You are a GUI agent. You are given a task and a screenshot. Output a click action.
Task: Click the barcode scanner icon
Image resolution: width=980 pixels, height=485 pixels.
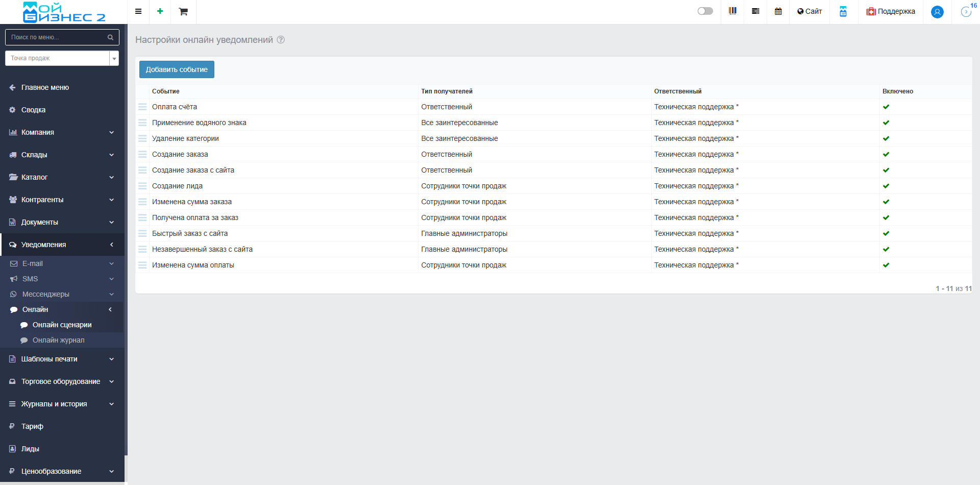[732, 11]
